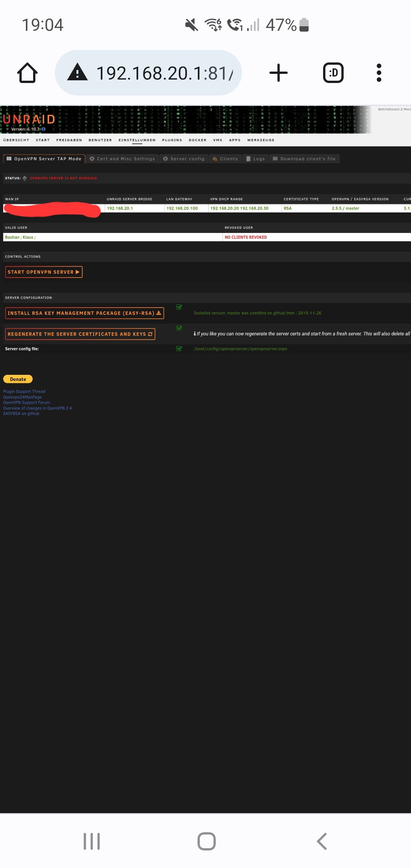Click the server config path /boot/config/openvpnserver/openvpnserver.ovpn

tap(241, 349)
